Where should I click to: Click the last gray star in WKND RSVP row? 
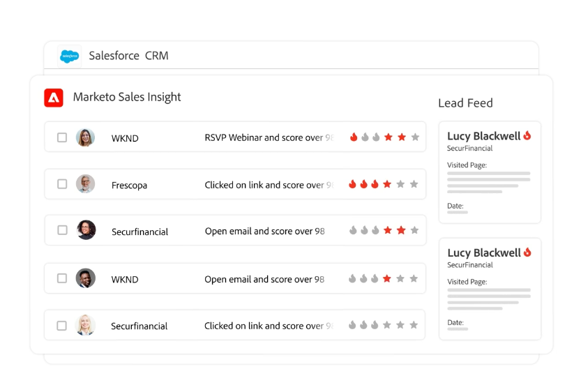pyautogui.click(x=415, y=137)
